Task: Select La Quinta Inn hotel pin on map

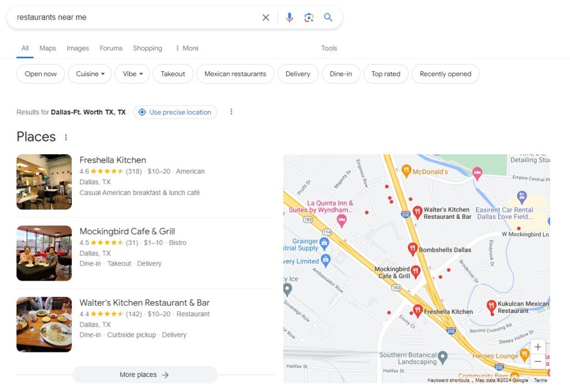Action: [x=341, y=220]
